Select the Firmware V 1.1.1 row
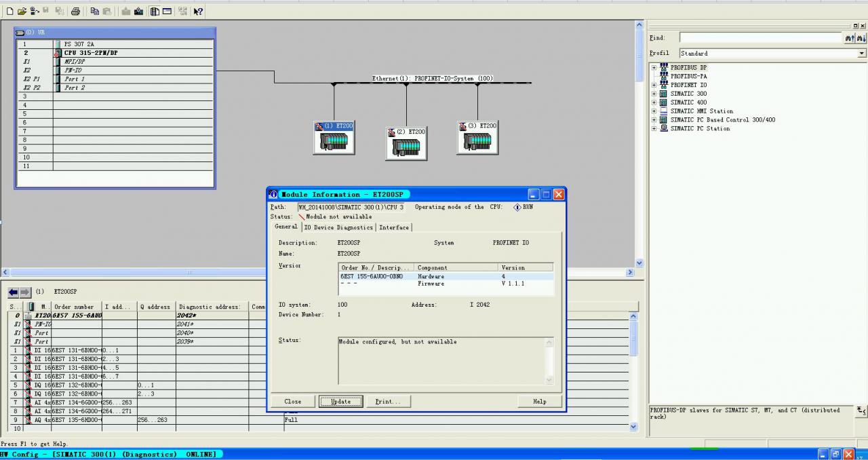868x460 pixels. (x=446, y=284)
